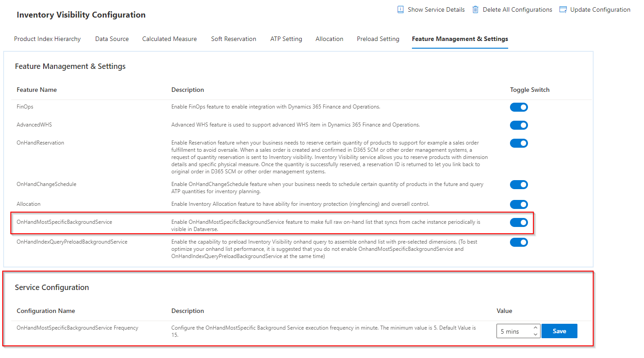This screenshot has height=358, width=644.
Task: Click the Delete All Configurations label
Action: [x=517, y=9]
